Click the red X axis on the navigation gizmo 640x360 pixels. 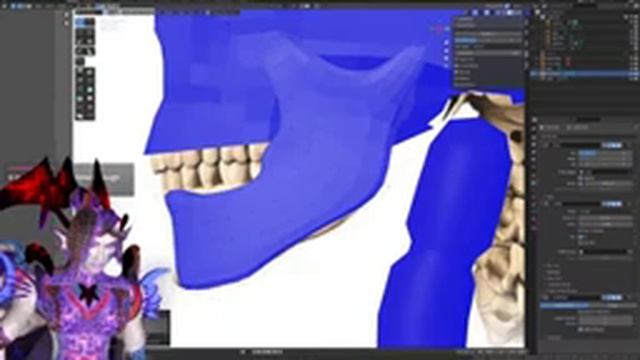[438, 29]
